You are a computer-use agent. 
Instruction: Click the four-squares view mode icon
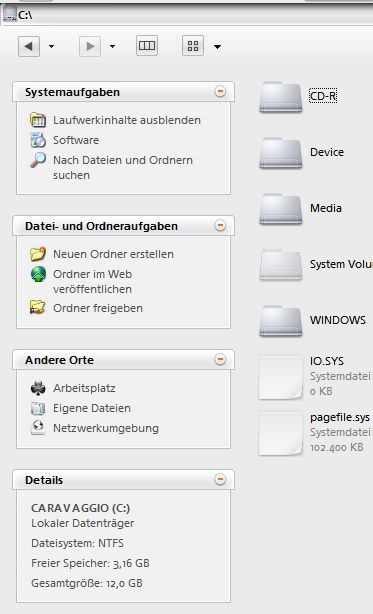click(x=193, y=46)
